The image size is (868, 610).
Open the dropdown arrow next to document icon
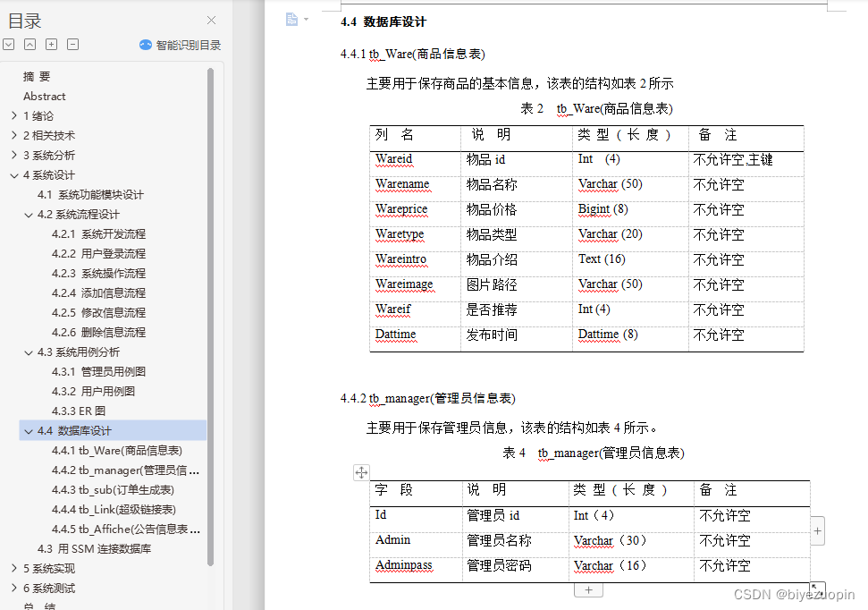306,20
